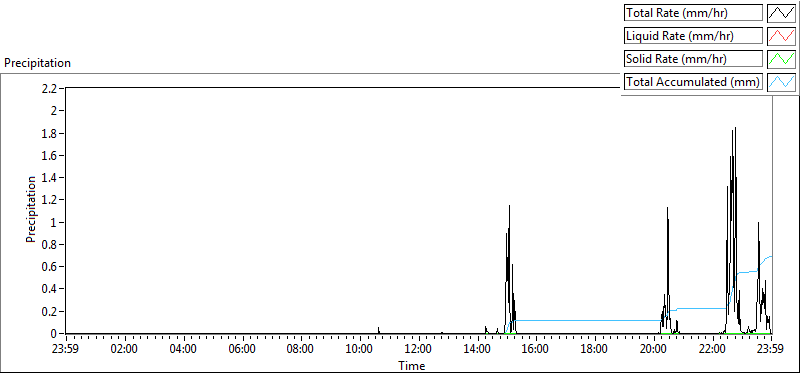
Task: Click the Total Rate plot sample icon
Action: (x=781, y=13)
